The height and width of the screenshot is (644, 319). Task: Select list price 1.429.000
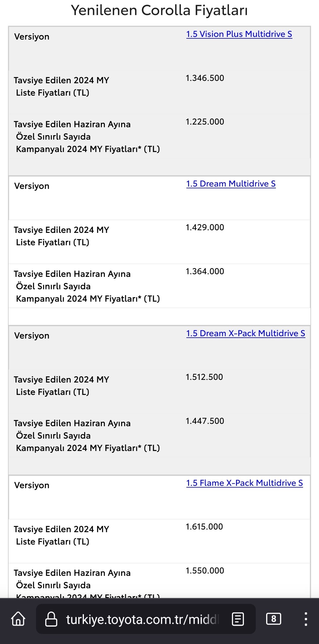coord(205,228)
